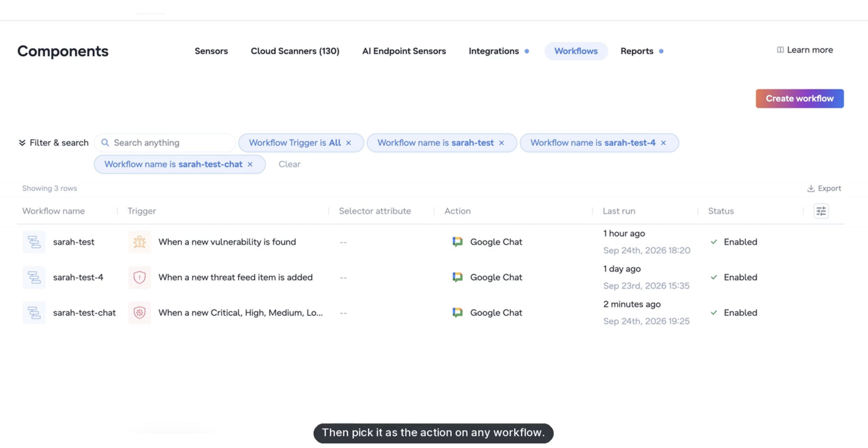Click the sarah-test-4 workflow icon
Screen dimensions: 868x448
pyautogui.click(x=34, y=277)
